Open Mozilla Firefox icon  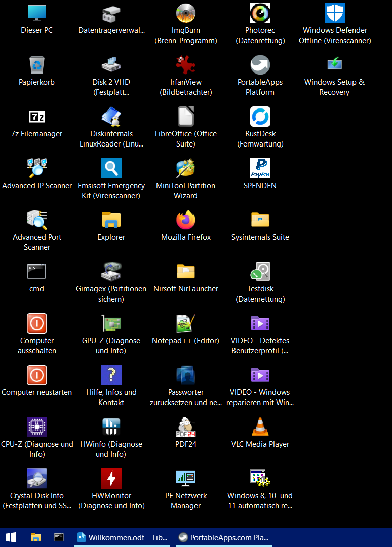[186, 220]
